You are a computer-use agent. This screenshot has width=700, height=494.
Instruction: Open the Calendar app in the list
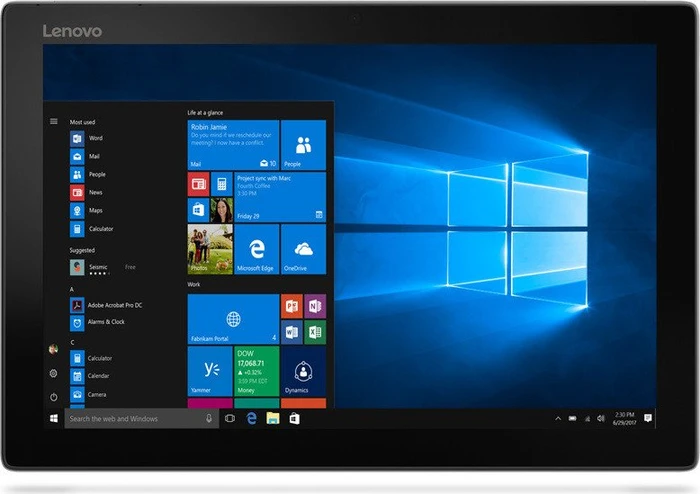(x=90, y=376)
